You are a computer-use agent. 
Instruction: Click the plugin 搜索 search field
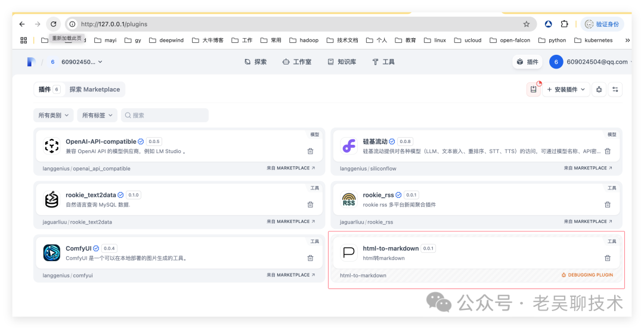point(165,116)
